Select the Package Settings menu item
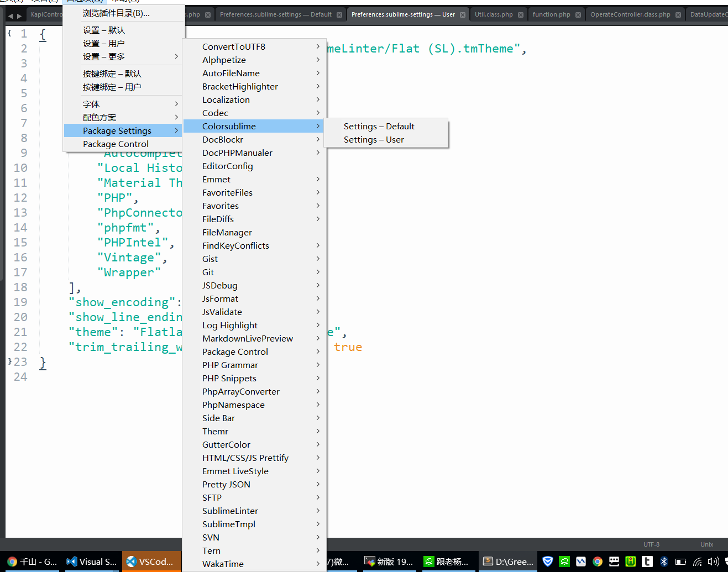728x572 pixels. coord(124,130)
